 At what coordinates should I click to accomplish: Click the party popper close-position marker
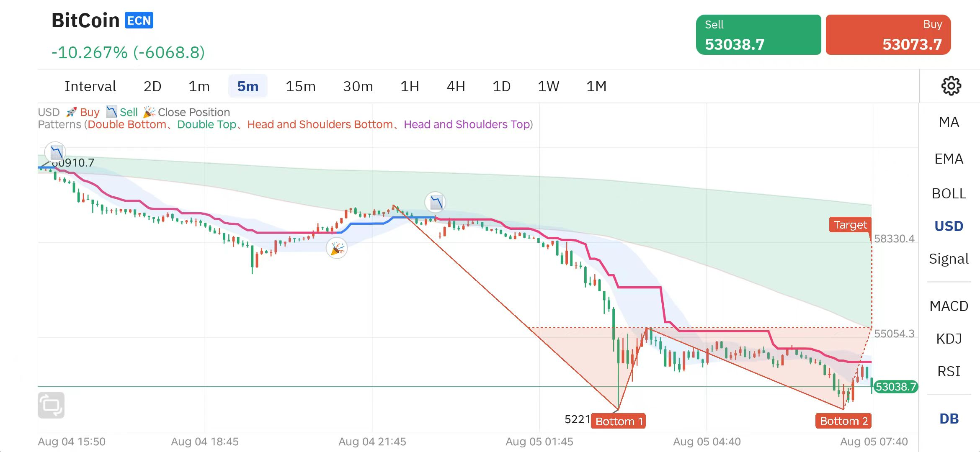[x=337, y=248]
